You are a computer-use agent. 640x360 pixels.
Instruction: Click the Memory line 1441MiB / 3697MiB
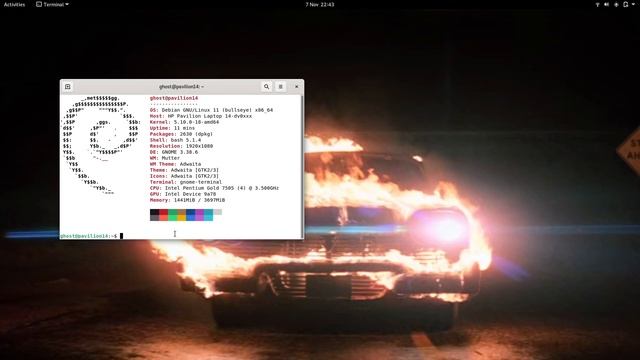[187, 200]
